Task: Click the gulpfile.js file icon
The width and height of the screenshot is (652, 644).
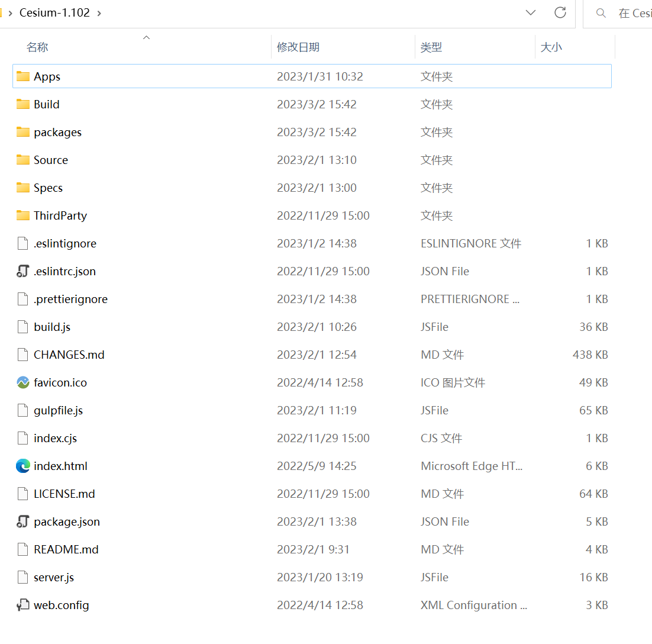Action: [x=23, y=410]
